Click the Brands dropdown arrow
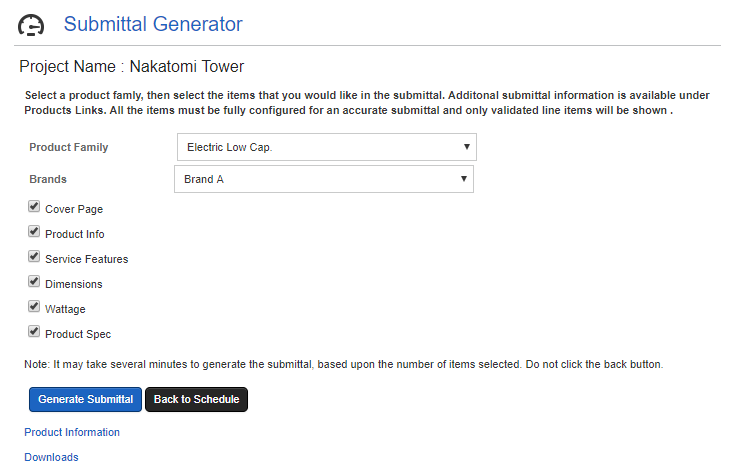 [x=463, y=179]
